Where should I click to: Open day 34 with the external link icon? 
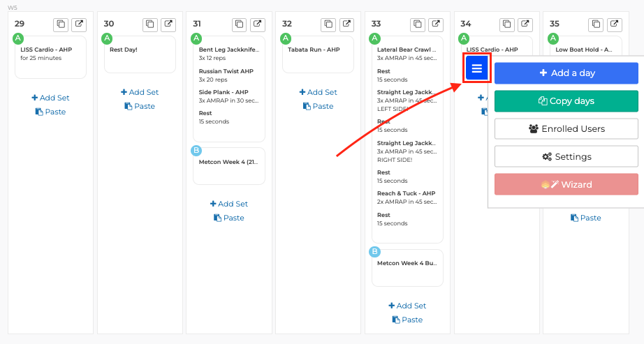(x=525, y=24)
